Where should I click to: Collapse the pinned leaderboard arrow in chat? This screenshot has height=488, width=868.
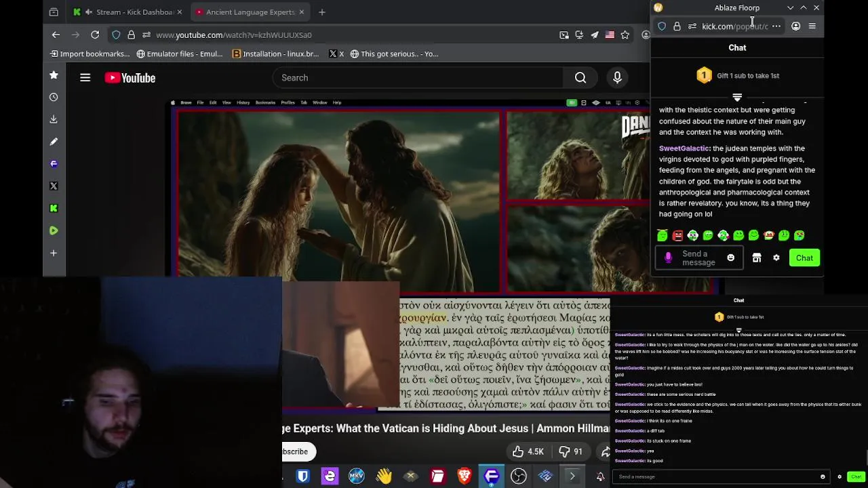[x=737, y=98]
